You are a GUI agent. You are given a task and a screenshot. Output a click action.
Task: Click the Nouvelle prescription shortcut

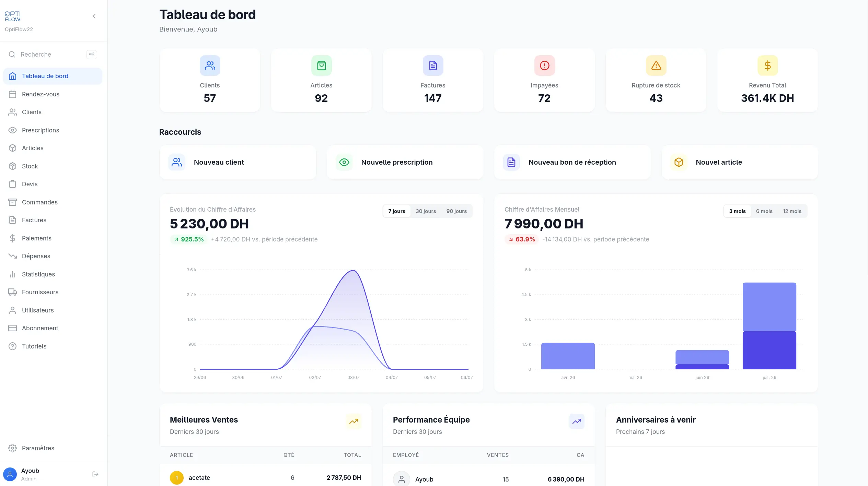(405, 162)
